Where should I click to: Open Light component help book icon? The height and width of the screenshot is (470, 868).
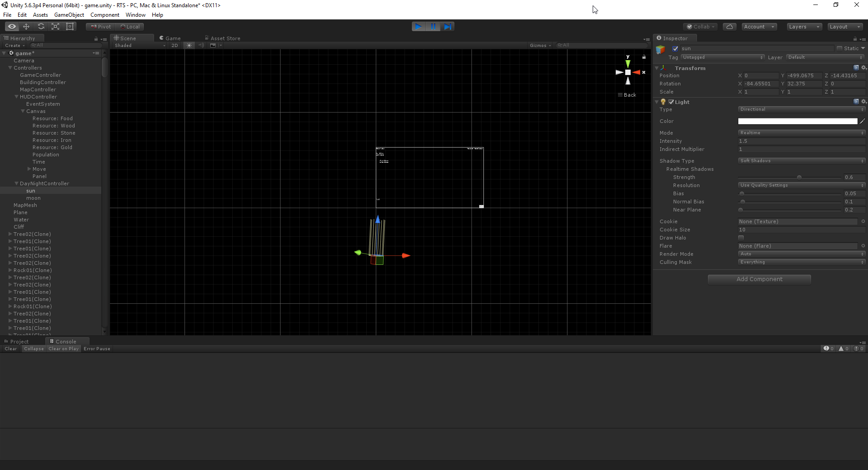click(x=856, y=102)
